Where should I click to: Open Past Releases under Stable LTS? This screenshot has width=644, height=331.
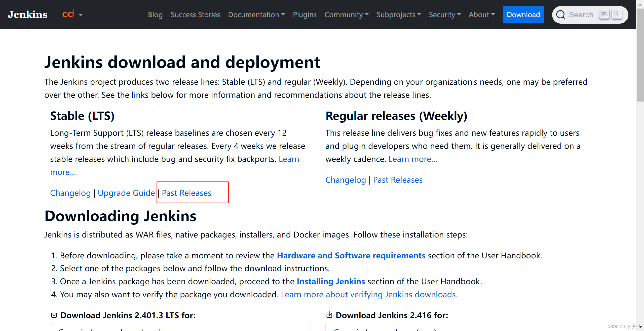(x=187, y=193)
